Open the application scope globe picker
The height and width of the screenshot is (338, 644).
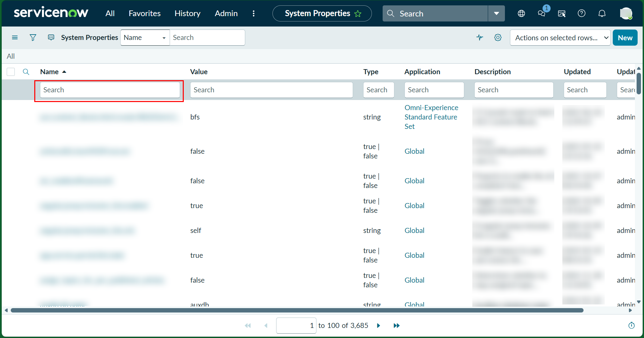(x=521, y=13)
